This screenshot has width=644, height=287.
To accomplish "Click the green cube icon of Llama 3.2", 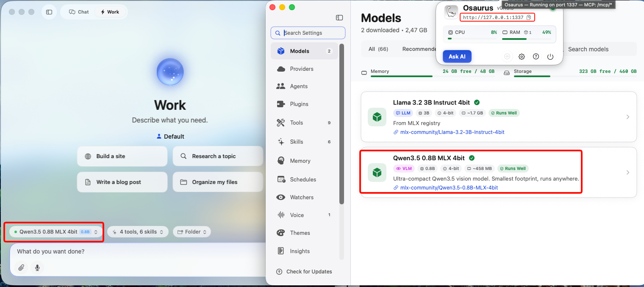I will pyautogui.click(x=377, y=117).
